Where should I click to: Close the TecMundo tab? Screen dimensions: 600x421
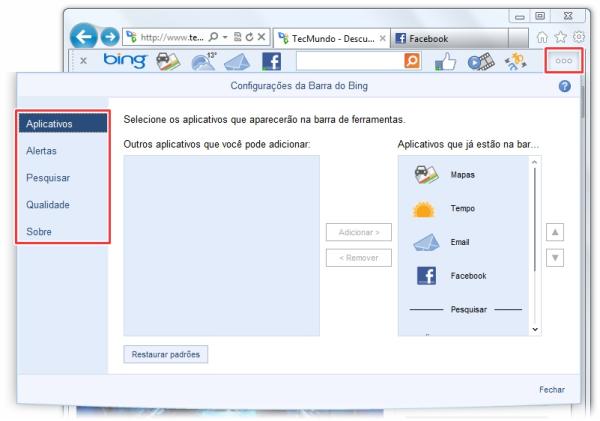point(382,38)
